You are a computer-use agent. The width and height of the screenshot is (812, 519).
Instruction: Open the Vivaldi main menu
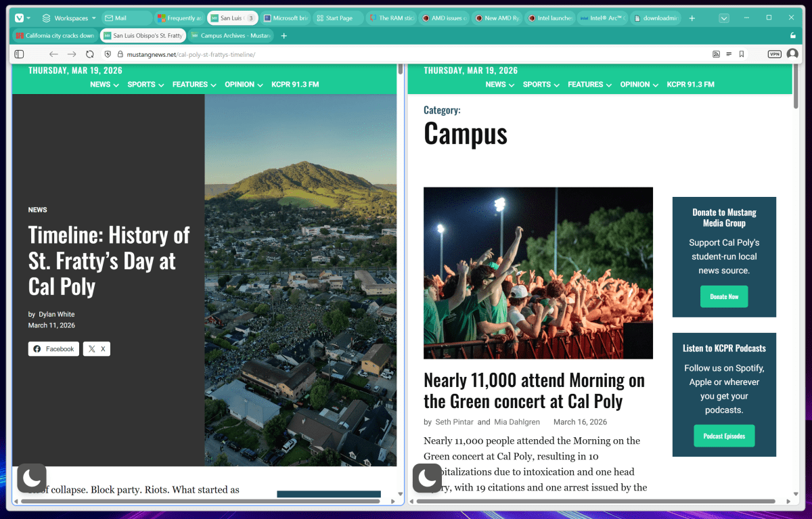tap(22, 18)
